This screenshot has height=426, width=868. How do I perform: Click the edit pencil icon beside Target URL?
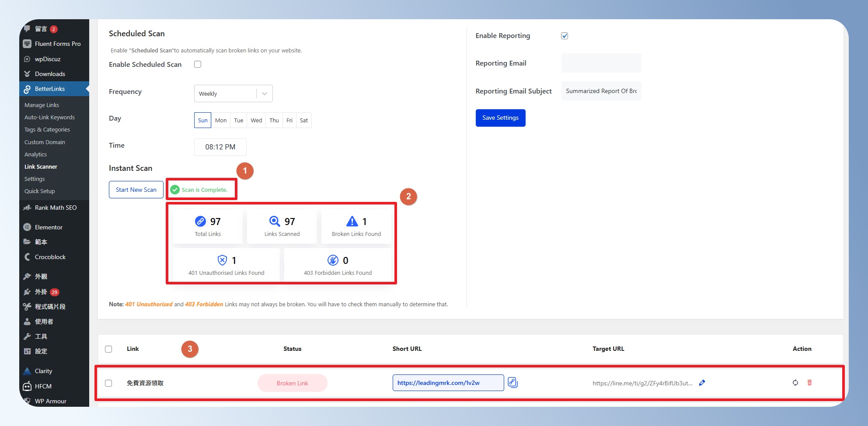coord(702,383)
